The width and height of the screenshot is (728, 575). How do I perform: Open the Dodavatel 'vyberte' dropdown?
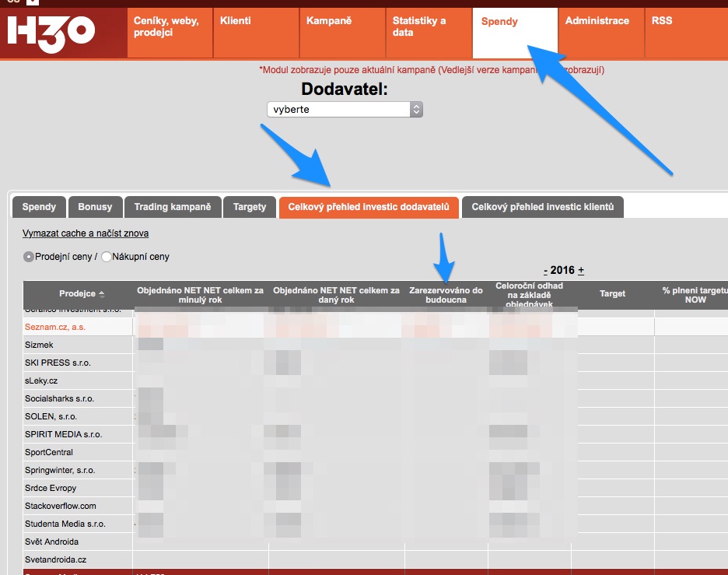tap(345, 110)
